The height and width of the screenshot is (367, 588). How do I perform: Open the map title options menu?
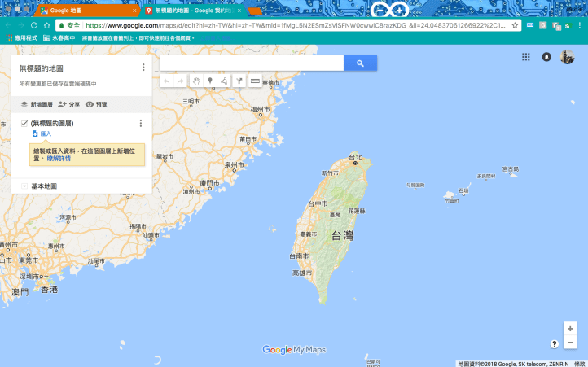[x=143, y=68]
